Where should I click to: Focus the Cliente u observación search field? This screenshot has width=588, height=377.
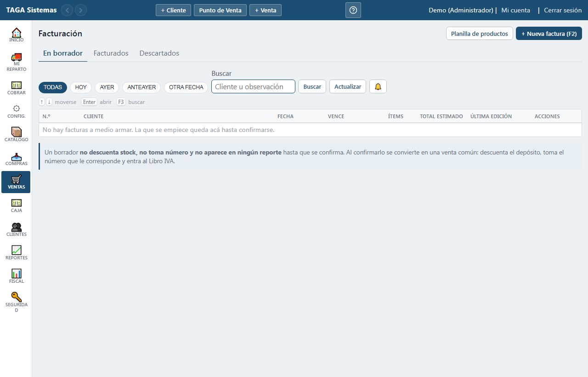click(253, 86)
